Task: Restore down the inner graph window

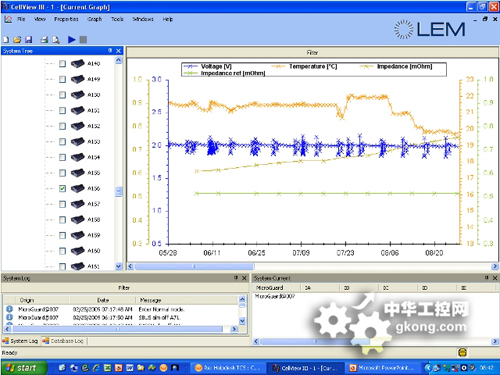Action: (485, 19)
